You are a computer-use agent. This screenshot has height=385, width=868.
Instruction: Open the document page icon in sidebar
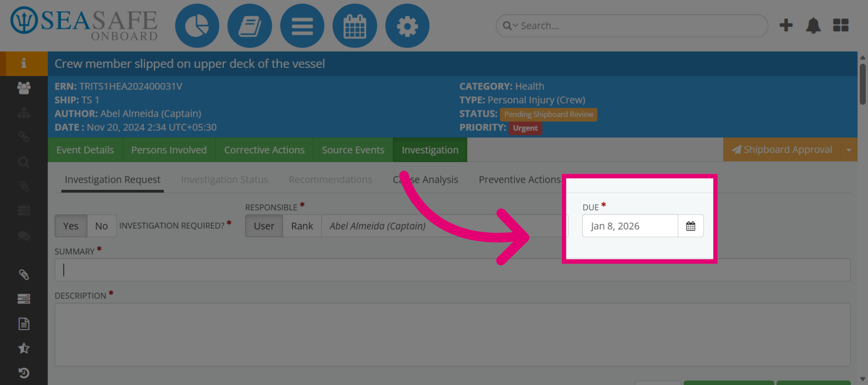tap(24, 324)
